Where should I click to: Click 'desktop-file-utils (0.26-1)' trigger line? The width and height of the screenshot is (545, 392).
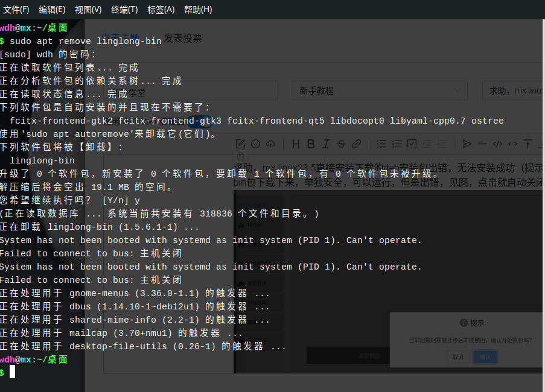[143, 346]
